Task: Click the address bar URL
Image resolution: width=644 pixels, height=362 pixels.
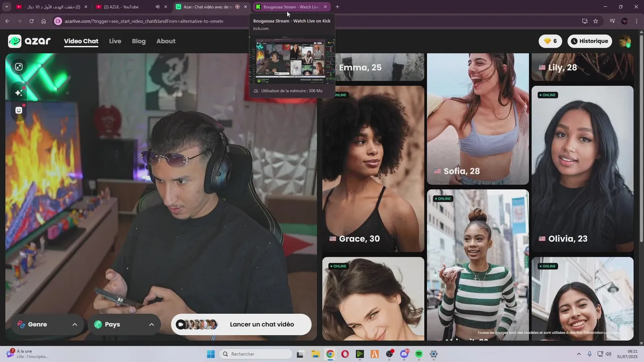Action: coord(144,21)
